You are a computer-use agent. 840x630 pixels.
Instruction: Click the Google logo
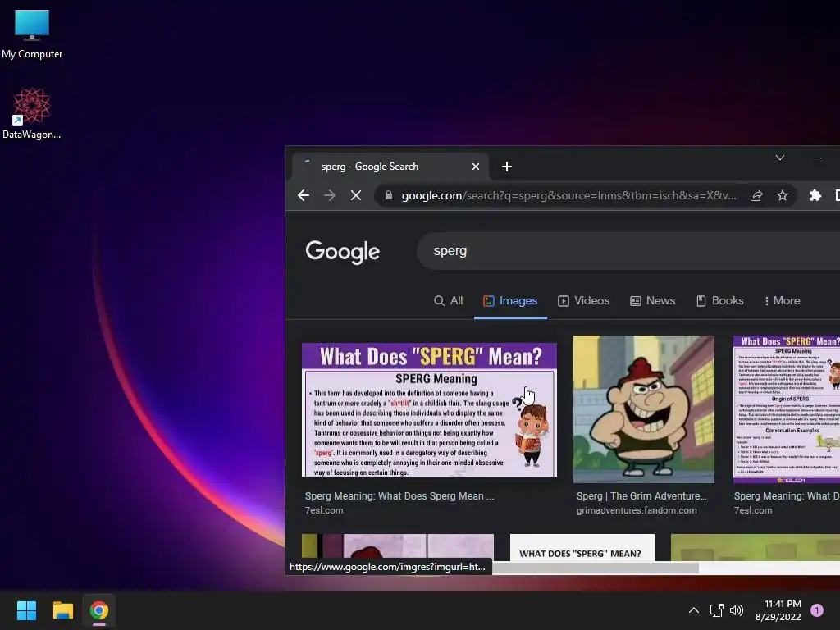tap(343, 251)
